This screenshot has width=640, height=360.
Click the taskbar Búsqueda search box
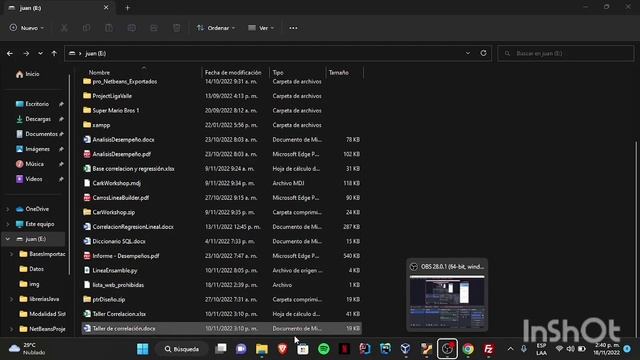(x=182, y=349)
